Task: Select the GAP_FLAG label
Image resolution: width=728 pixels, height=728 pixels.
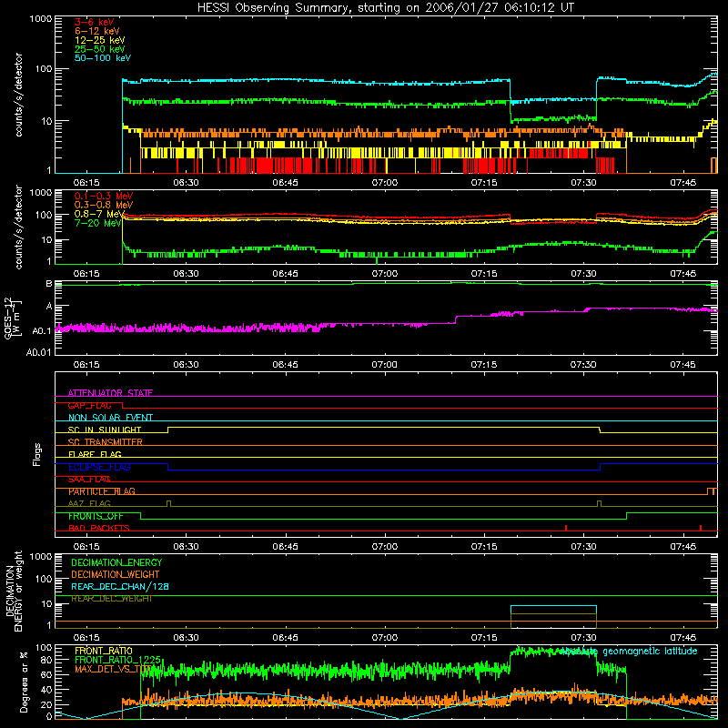Action: 89,405
